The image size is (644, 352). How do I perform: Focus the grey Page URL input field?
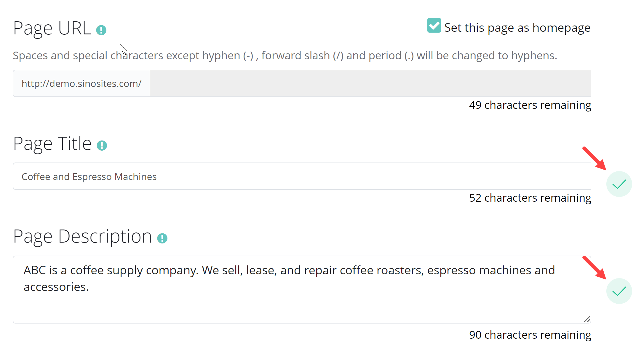pos(370,84)
